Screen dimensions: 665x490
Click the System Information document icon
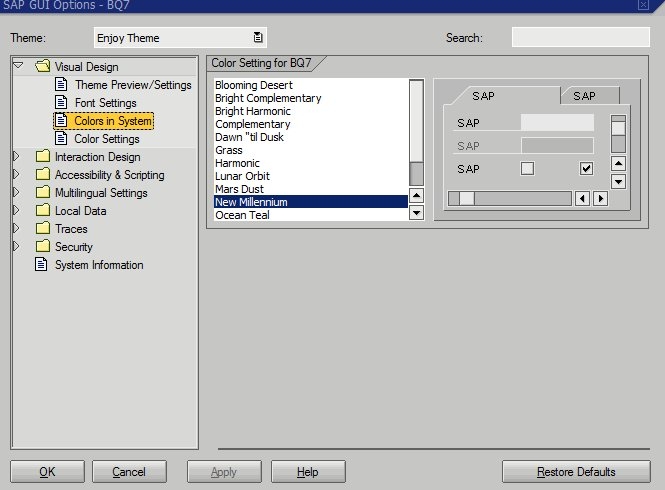41,264
